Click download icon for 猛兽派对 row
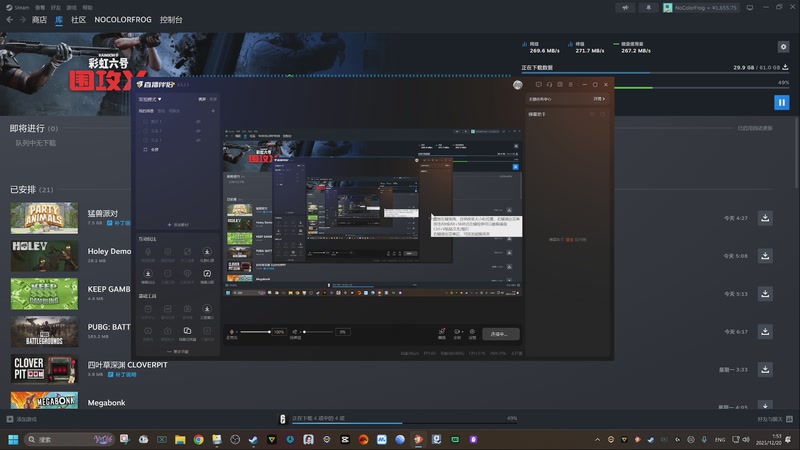 click(x=765, y=218)
